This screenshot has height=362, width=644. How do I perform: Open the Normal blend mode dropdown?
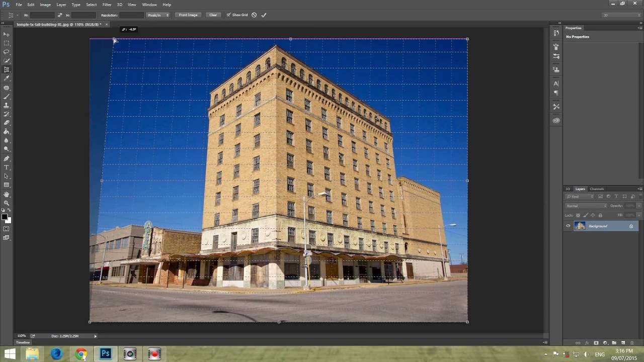point(586,206)
